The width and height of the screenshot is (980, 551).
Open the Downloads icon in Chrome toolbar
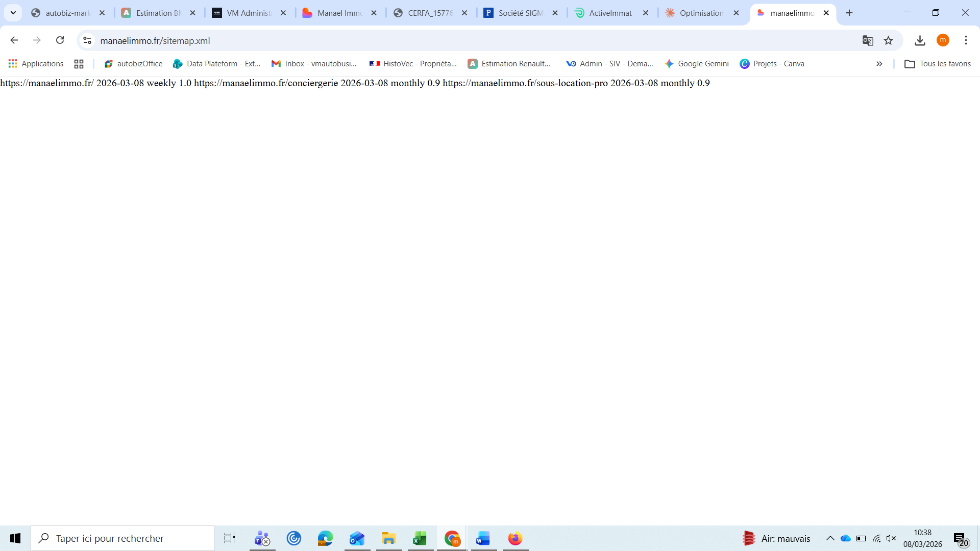click(x=920, y=40)
